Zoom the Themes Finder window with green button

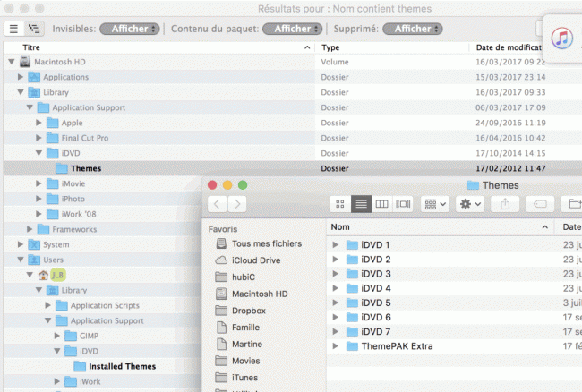coord(243,185)
